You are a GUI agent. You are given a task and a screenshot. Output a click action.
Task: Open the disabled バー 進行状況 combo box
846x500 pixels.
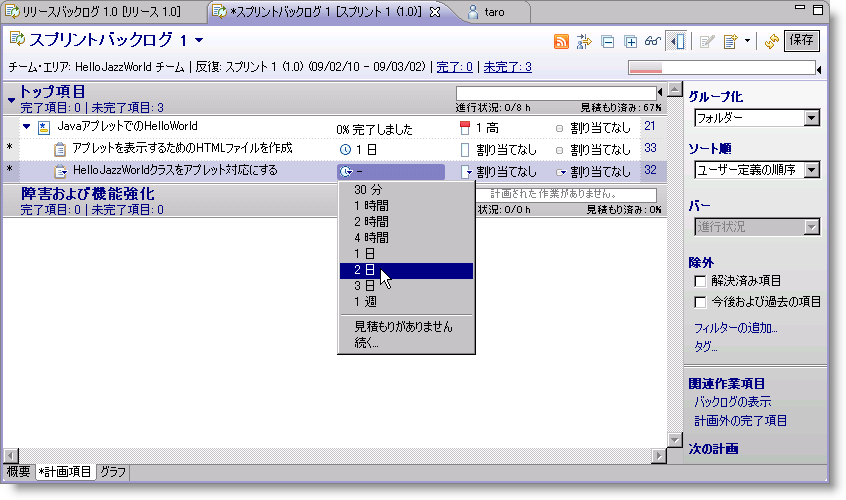(x=757, y=227)
